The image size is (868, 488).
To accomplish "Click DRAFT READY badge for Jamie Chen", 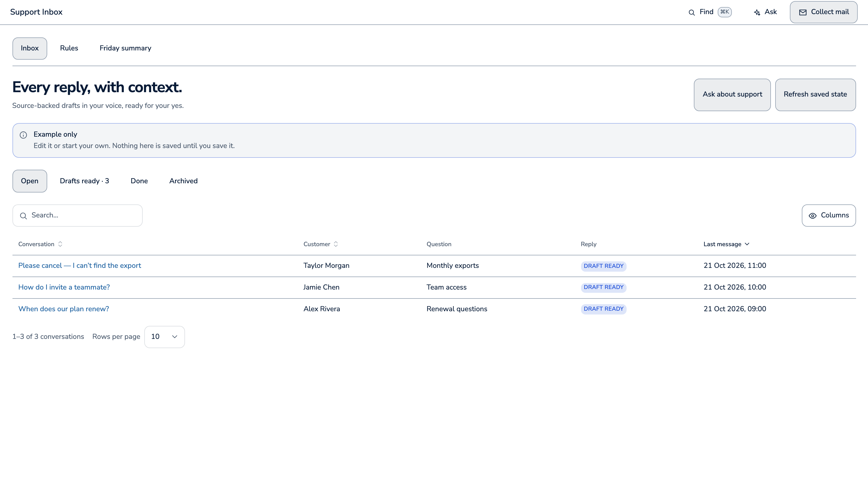I will click(604, 287).
